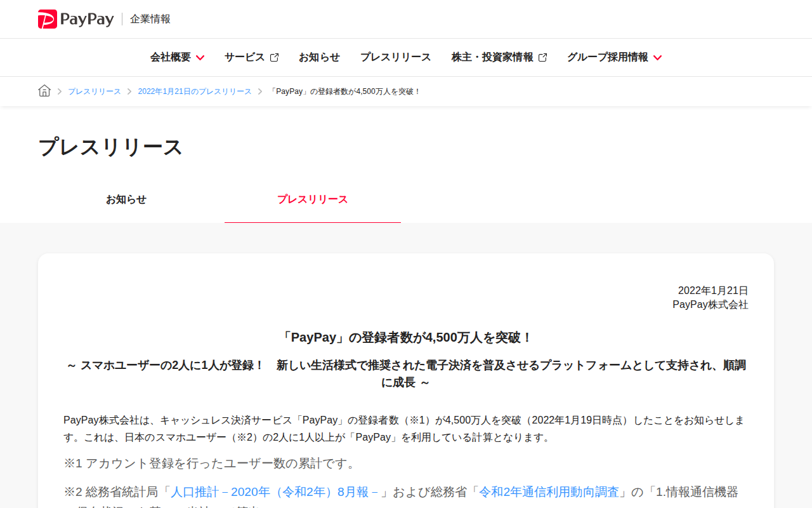Click the date 2022年1月21日 in the article

pyautogui.click(x=713, y=291)
